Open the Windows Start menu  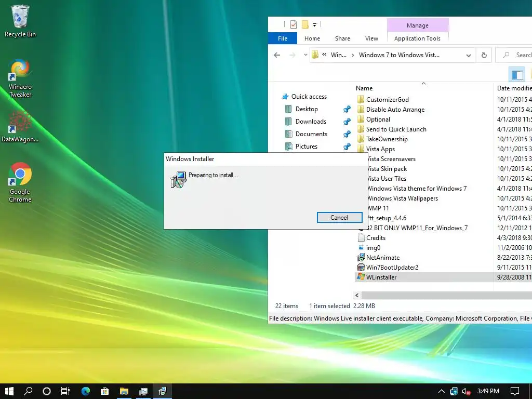click(9, 391)
